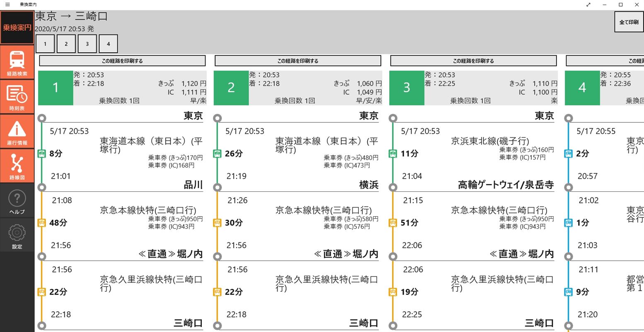Click 横浜 station name in route 2

tap(369, 185)
